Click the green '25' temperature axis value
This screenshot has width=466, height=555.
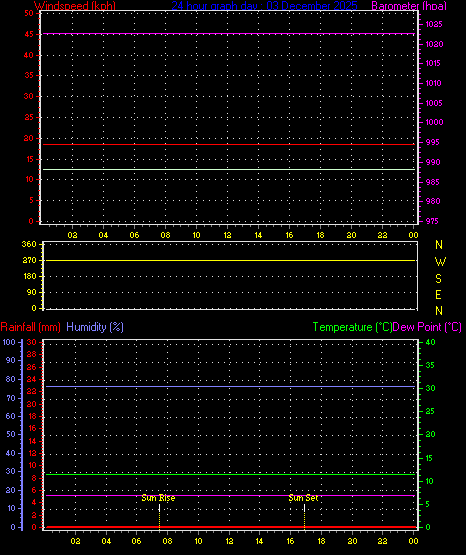(x=430, y=411)
